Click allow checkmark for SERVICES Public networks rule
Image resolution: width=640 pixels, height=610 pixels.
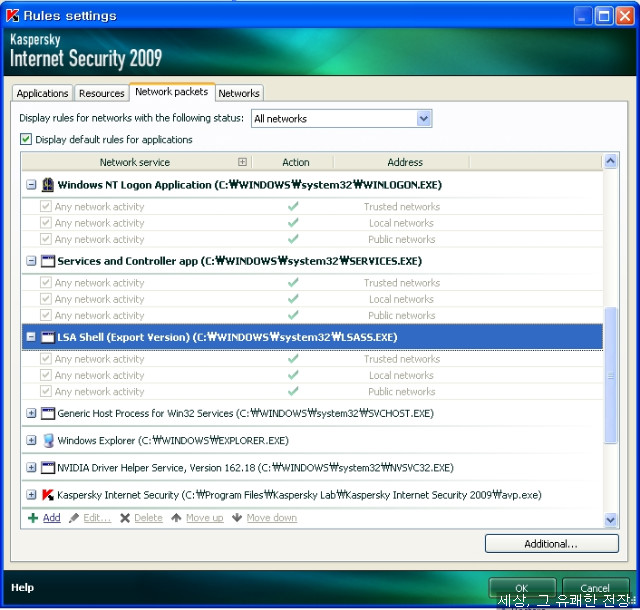(x=293, y=315)
